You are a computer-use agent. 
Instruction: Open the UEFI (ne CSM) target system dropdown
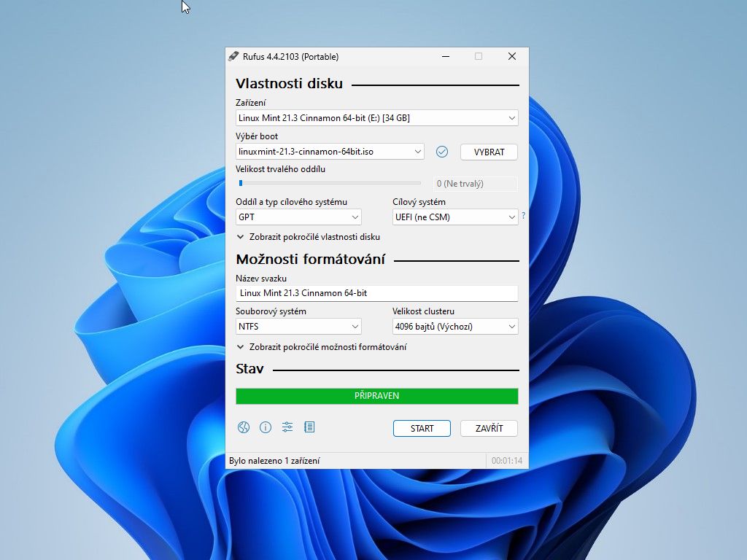coord(454,217)
